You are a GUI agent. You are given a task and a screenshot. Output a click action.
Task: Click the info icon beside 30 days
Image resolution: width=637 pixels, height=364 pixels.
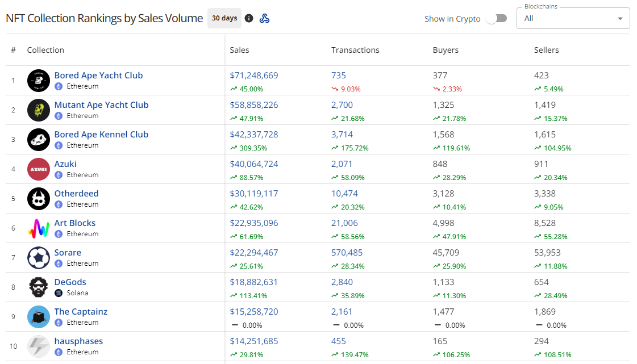point(249,18)
